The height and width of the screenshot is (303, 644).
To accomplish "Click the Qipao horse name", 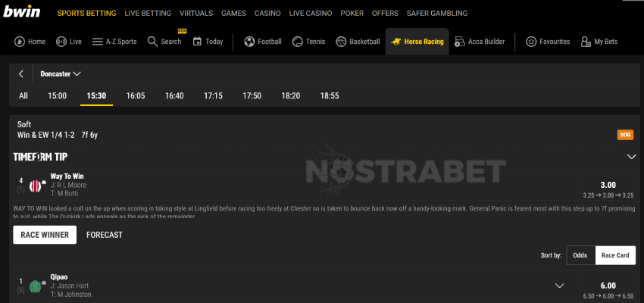I will tap(59, 277).
